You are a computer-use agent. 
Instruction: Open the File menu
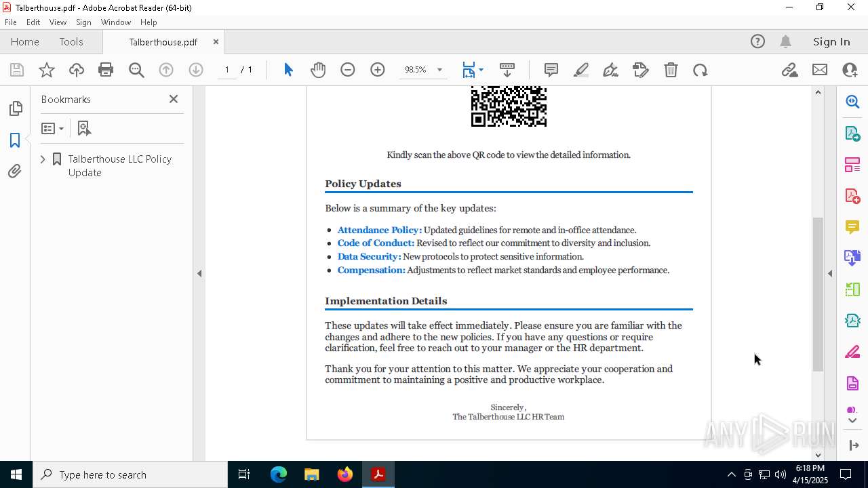[x=11, y=22]
